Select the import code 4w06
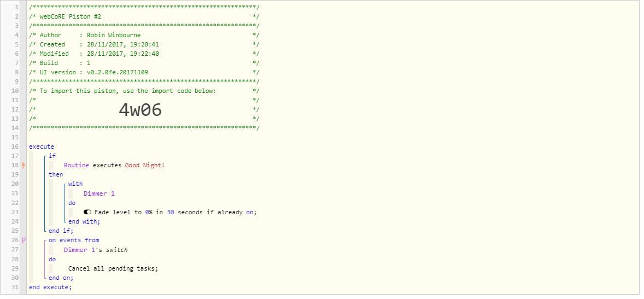The height and width of the screenshot is (299, 644). tap(140, 110)
